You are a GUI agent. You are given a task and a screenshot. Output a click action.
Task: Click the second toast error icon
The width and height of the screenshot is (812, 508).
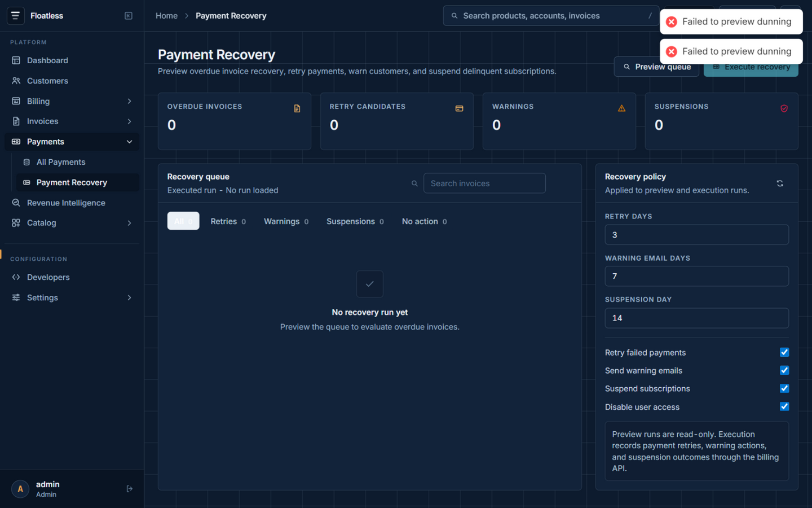click(671, 51)
